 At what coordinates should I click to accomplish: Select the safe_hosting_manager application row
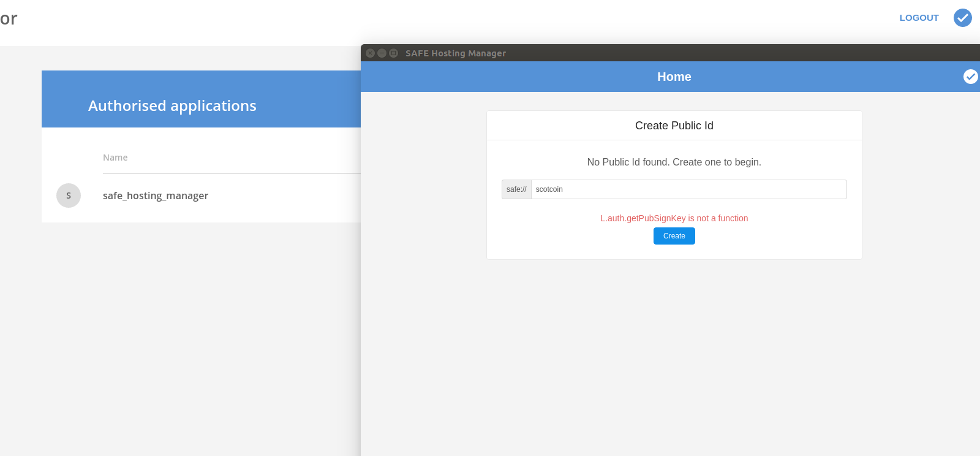click(202, 196)
